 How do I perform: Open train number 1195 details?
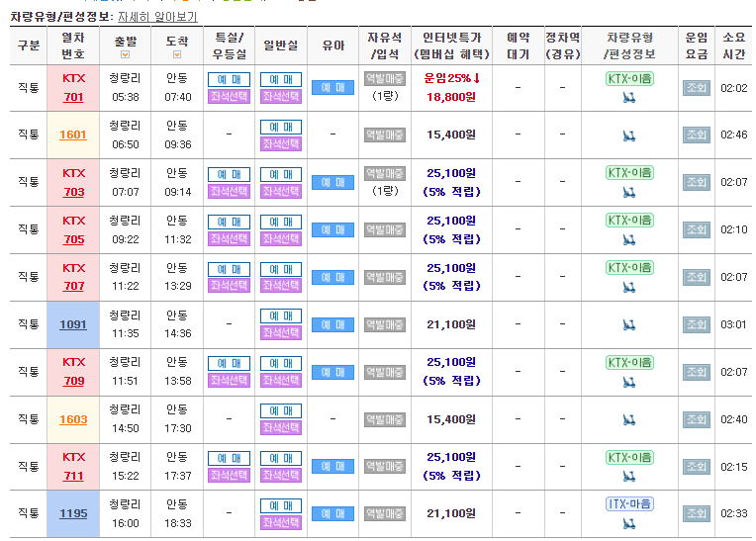point(73,513)
